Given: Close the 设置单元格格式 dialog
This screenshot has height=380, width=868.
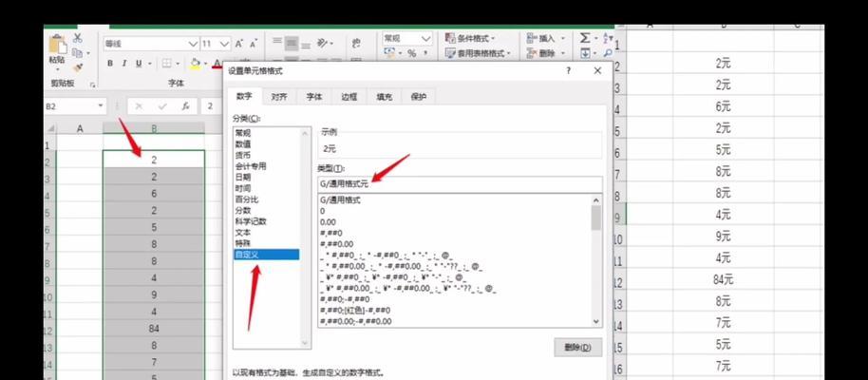Looking at the screenshot, I should pyautogui.click(x=597, y=71).
